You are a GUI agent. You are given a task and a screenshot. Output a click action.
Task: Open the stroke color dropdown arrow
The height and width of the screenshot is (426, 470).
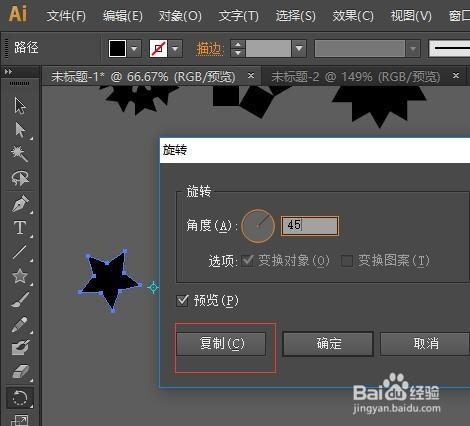point(175,49)
